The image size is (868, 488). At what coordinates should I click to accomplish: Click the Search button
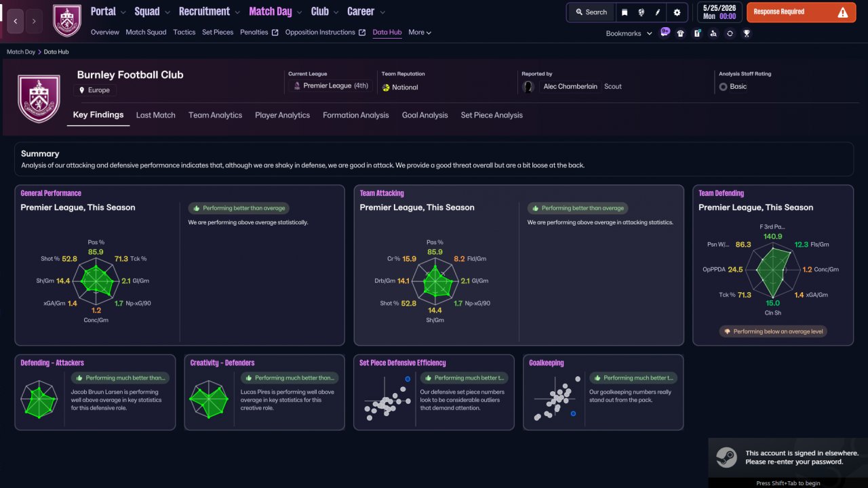pos(591,12)
